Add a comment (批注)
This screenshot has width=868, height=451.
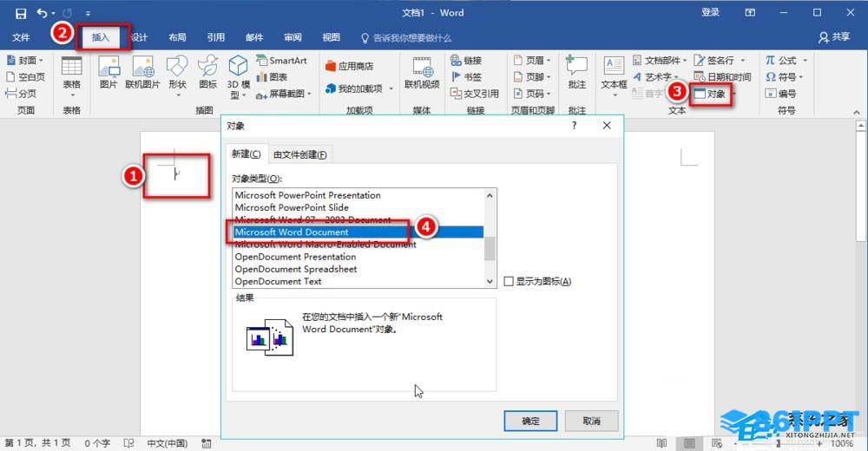click(x=577, y=73)
